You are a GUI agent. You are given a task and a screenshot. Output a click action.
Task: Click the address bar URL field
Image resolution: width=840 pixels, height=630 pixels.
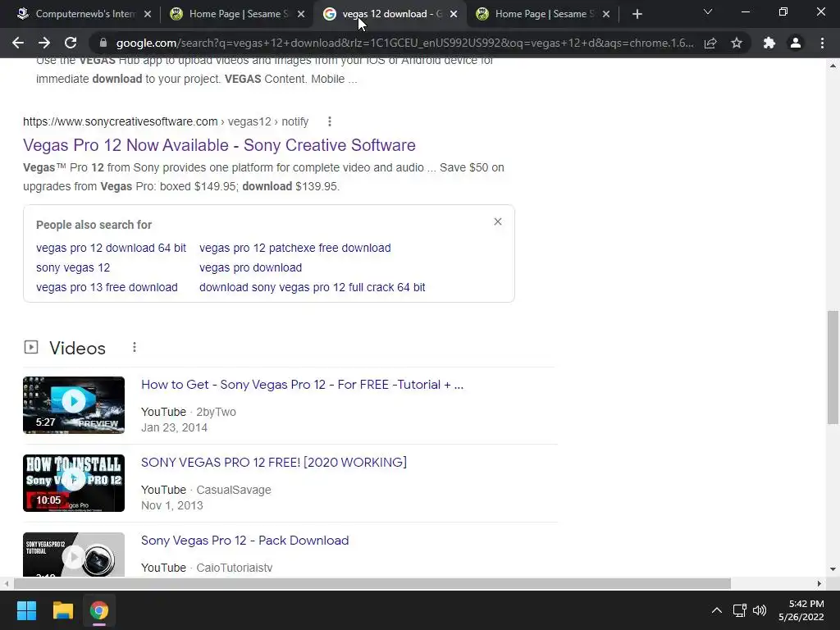[x=404, y=43]
